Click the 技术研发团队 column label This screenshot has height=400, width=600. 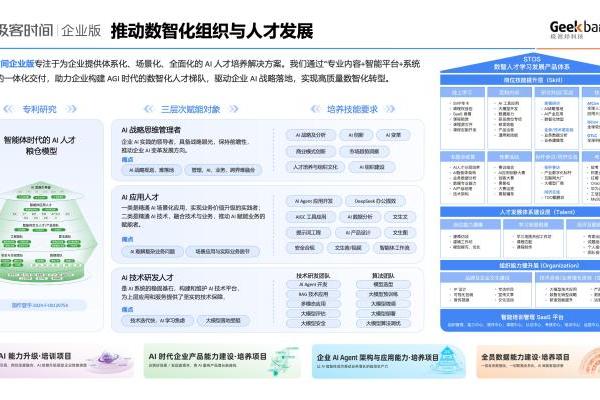click(313, 276)
